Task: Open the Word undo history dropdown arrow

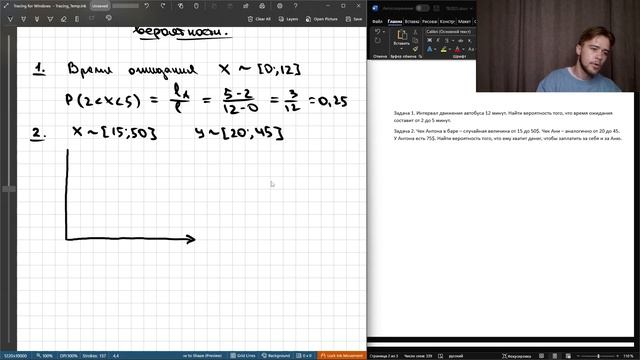Action: tap(383, 32)
